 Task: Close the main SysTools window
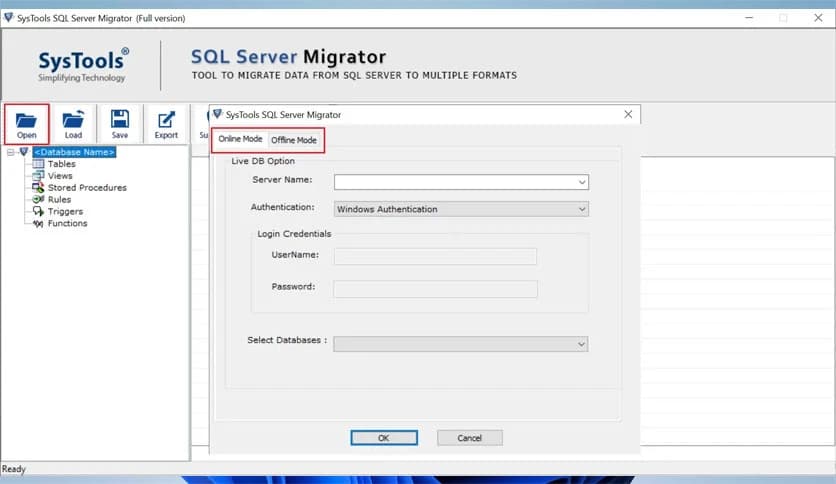click(818, 18)
